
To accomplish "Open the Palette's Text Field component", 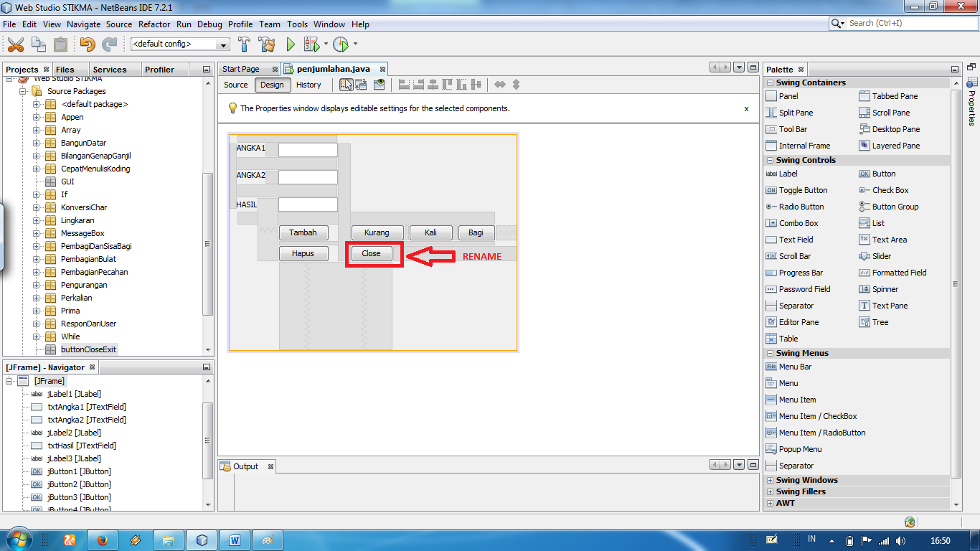I will tap(796, 240).
